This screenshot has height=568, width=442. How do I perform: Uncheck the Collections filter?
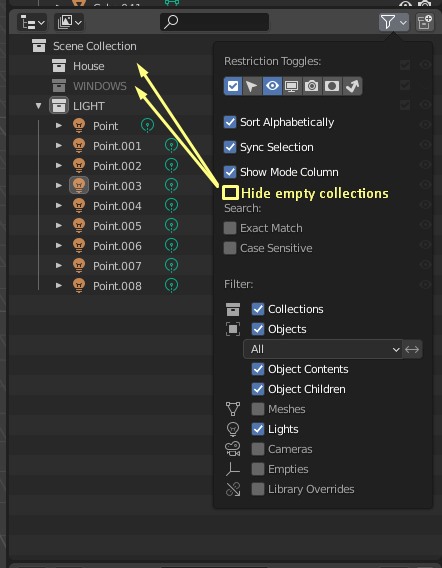(258, 309)
